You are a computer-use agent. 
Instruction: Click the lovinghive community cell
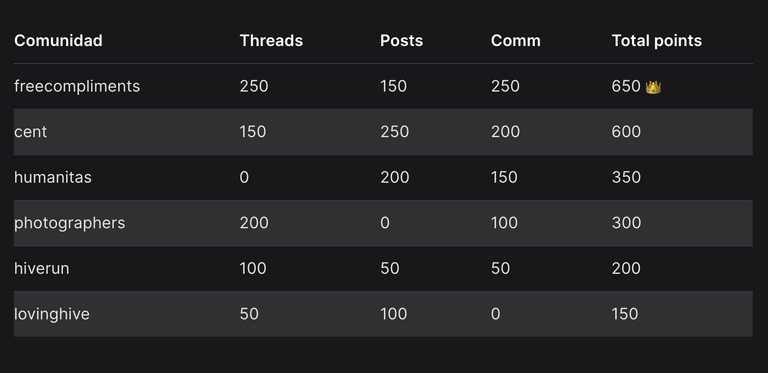point(52,314)
